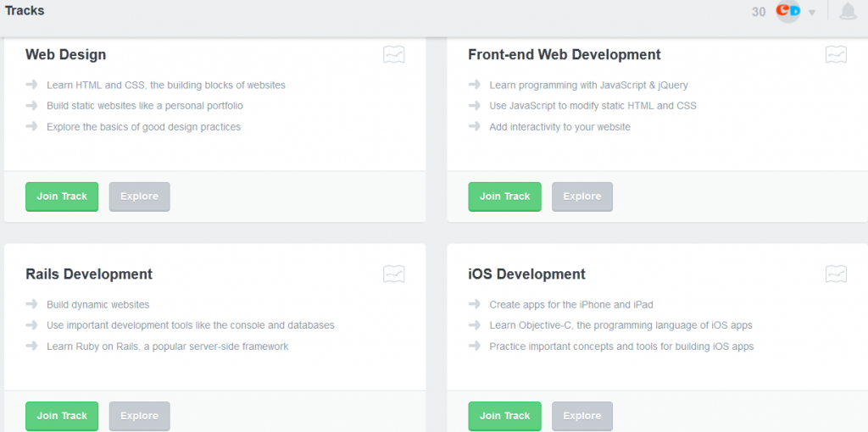Explore the Front-end Web Development track
This screenshot has height=432, width=868.
tap(581, 197)
